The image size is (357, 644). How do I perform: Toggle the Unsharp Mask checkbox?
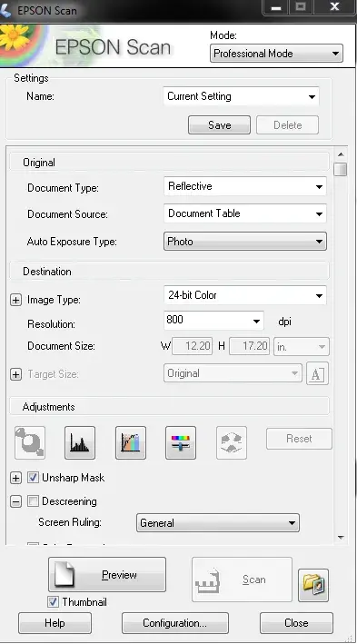pyautogui.click(x=33, y=477)
